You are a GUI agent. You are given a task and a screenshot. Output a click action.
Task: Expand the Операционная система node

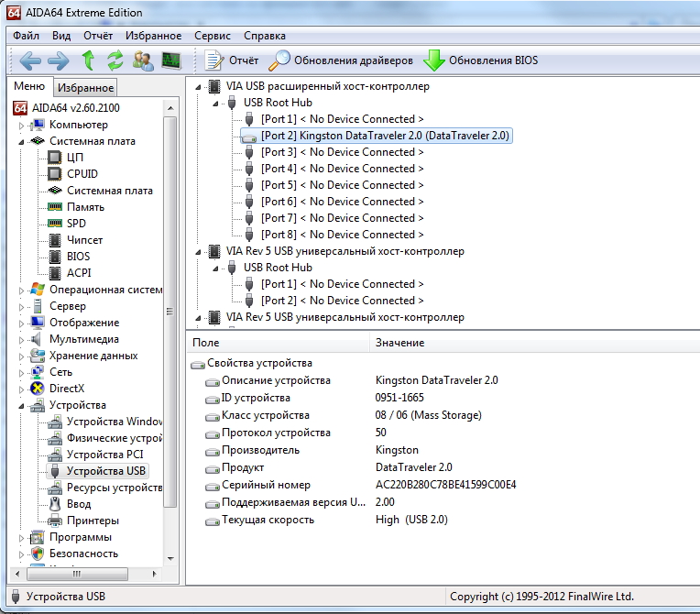[21, 291]
